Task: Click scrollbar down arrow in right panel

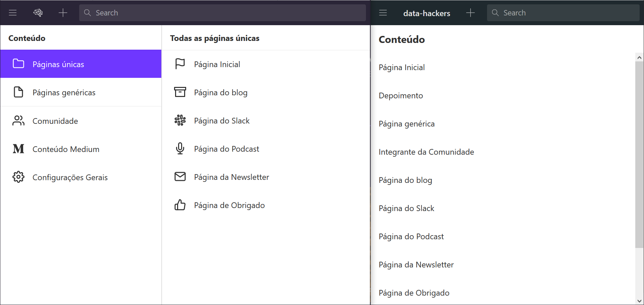Action: 639,301
